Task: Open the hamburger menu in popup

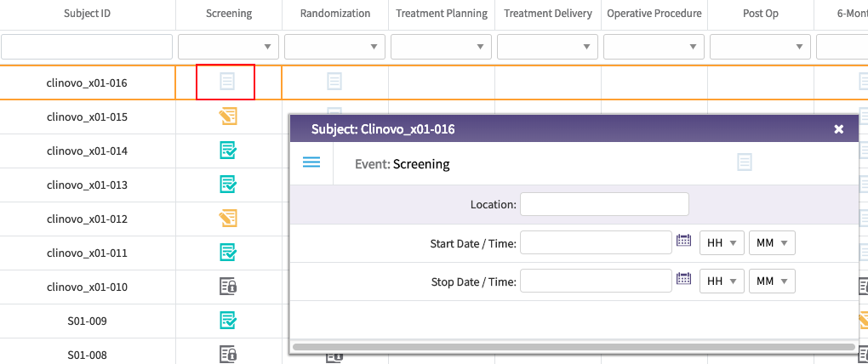Action: pos(311,162)
